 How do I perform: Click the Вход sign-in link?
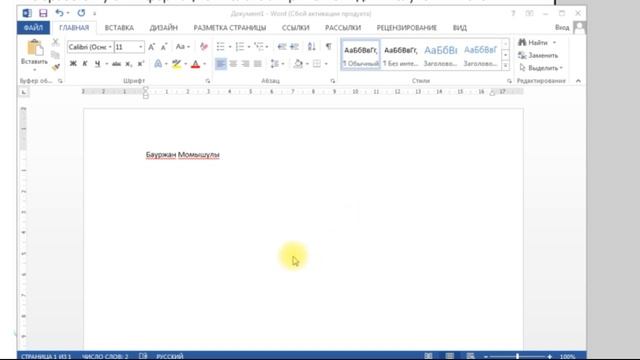click(x=562, y=28)
